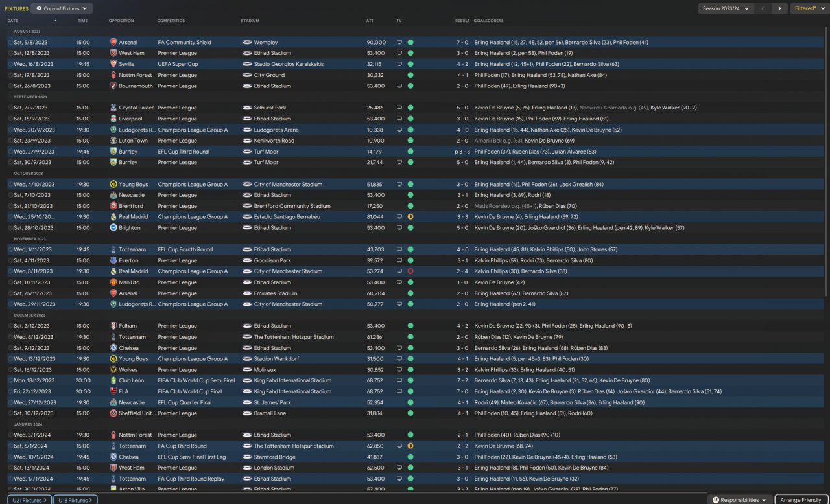Open the Season 2023/24 dropdown
830x504 pixels.
pos(725,8)
